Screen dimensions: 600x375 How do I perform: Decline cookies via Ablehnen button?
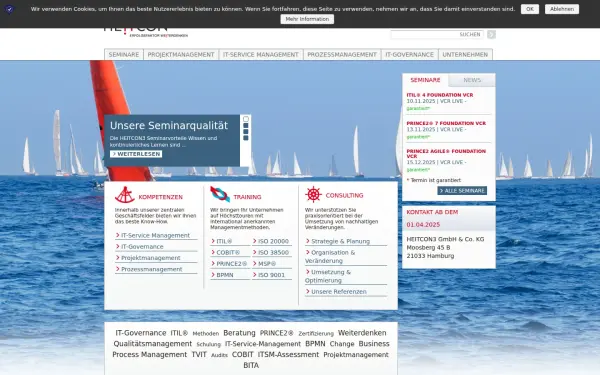[562, 9]
